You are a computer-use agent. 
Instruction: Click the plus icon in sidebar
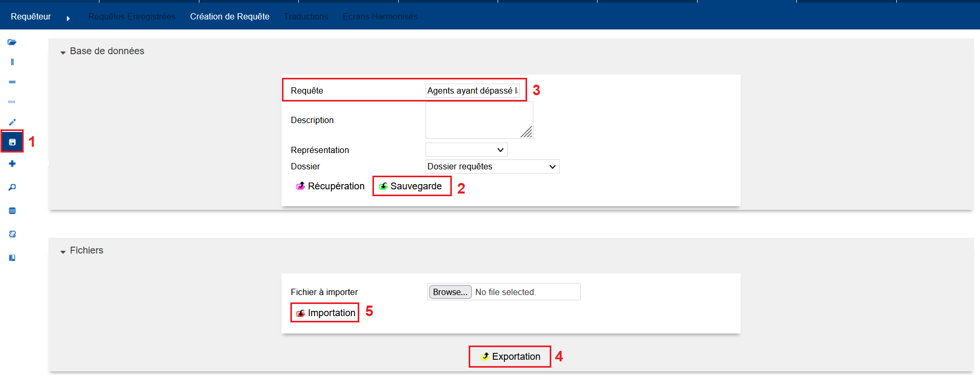pos(12,164)
